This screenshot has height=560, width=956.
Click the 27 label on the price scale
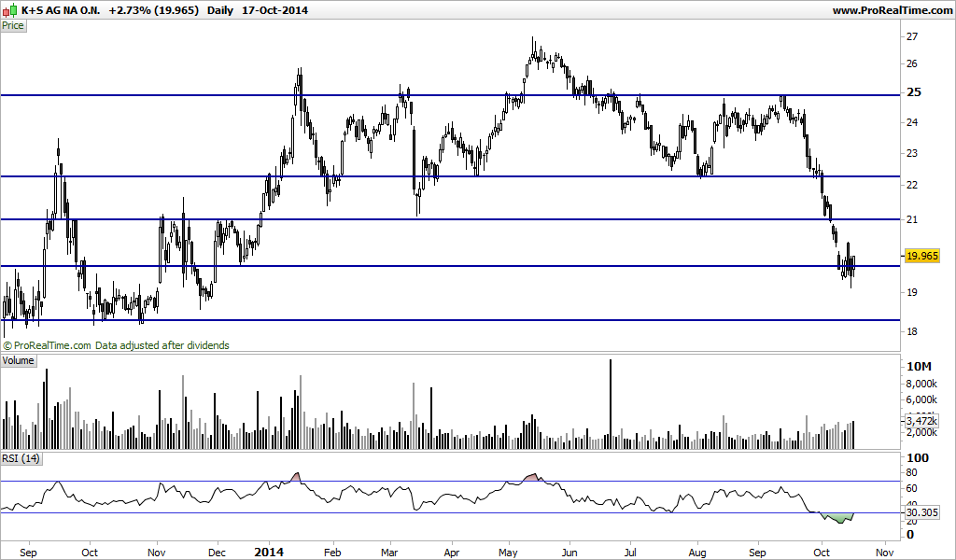[x=912, y=36]
